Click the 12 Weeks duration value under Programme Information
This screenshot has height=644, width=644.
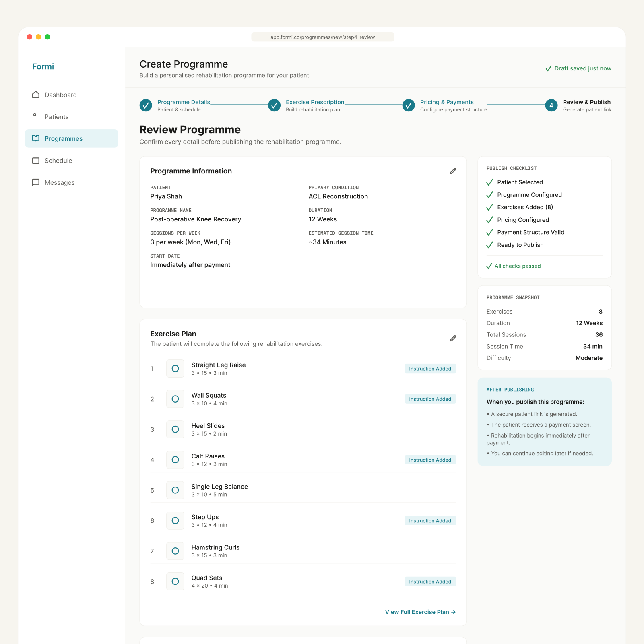point(323,219)
